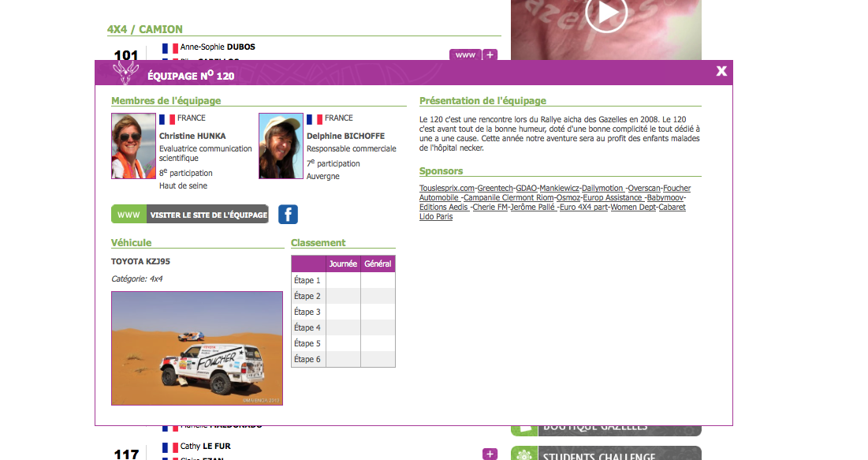Click the Students Challenge banner icon
The image size is (868, 460).
(x=524, y=454)
